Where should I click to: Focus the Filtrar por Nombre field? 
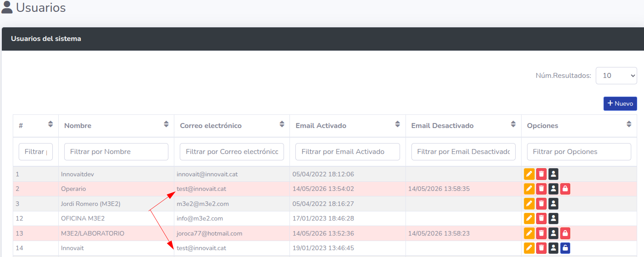(116, 152)
